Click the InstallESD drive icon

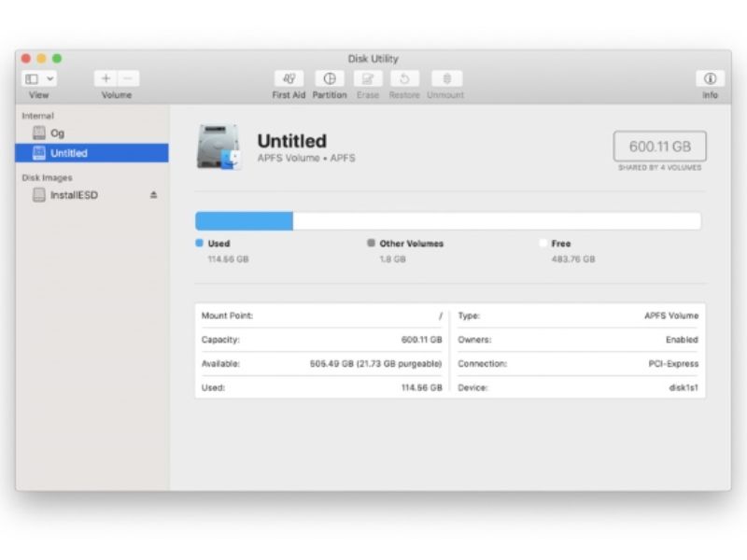39,195
